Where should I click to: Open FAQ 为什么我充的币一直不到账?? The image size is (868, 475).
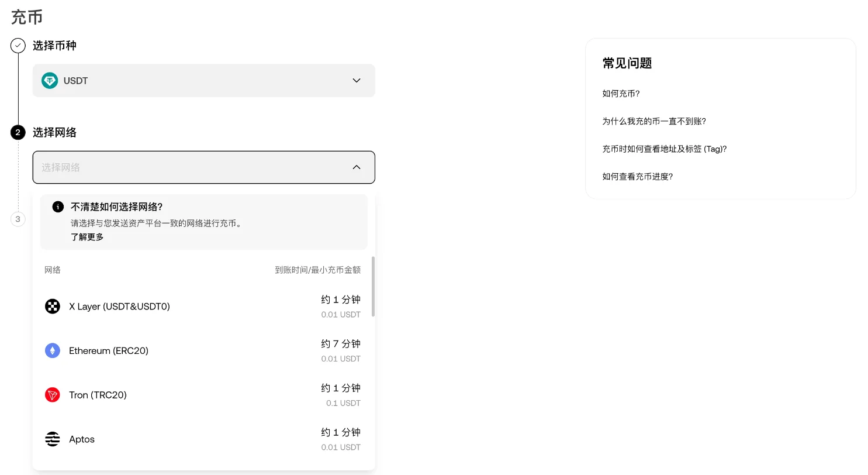(654, 121)
